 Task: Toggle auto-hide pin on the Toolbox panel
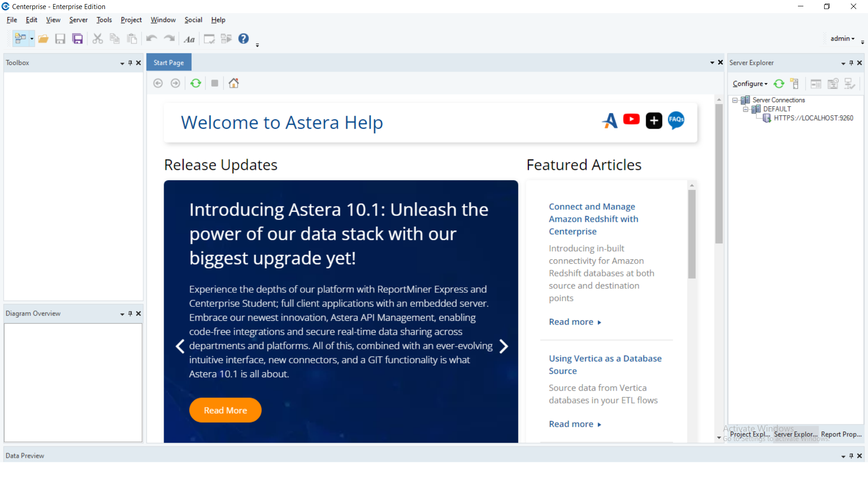point(130,63)
